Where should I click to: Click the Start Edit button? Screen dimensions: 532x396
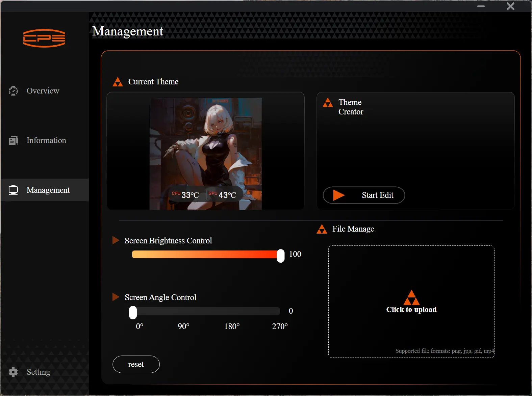click(364, 195)
